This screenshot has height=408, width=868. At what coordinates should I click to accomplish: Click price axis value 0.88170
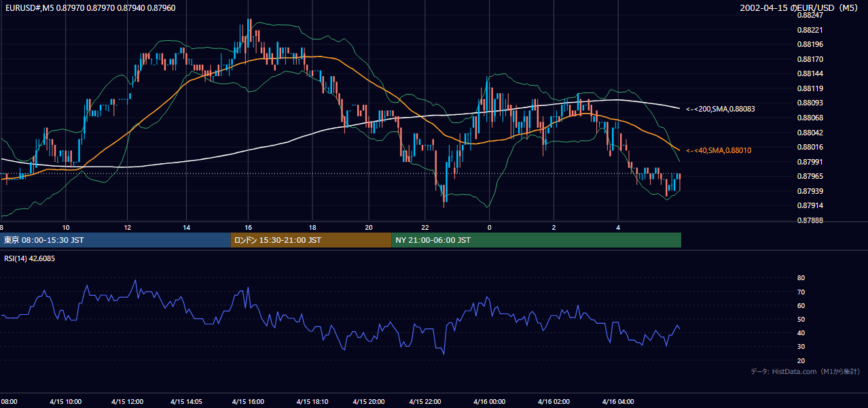pos(810,59)
